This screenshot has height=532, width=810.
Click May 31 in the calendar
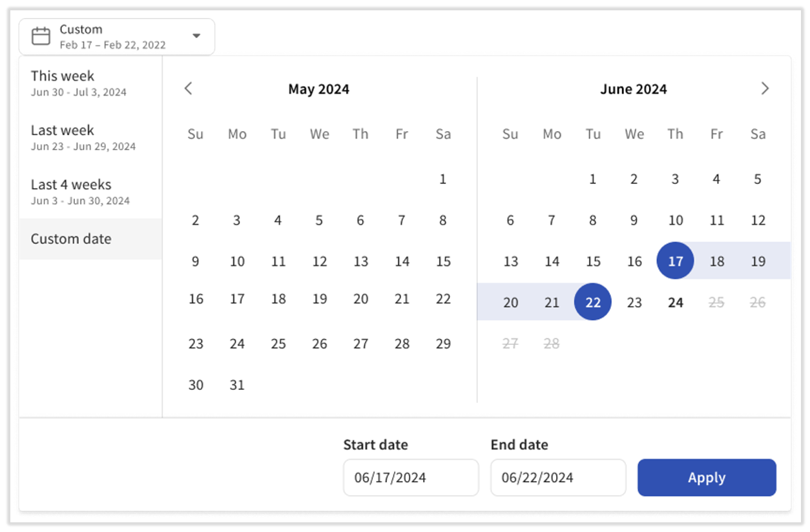(x=237, y=385)
